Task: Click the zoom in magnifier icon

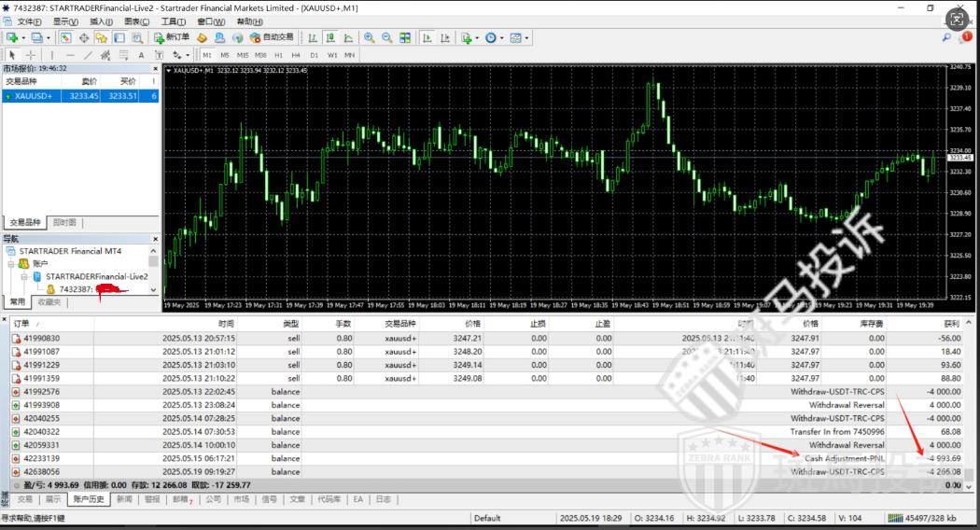Action: click(x=370, y=37)
